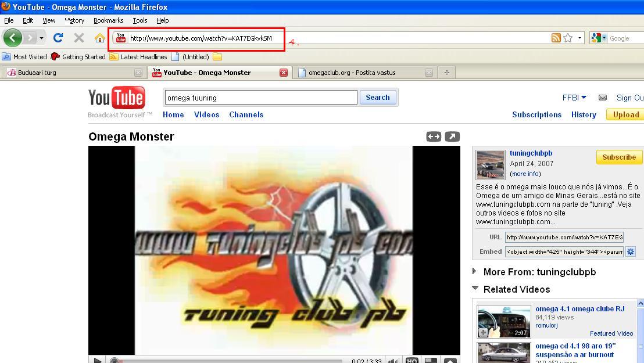Go back with the green Back arrow
The width and height of the screenshot is (644, 363).
pos(13,38)
